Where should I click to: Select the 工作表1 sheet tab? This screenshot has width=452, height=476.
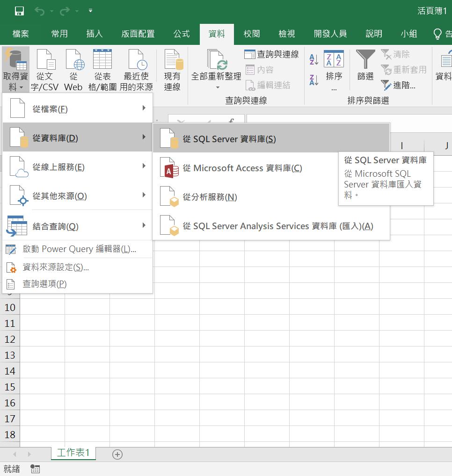73,453
